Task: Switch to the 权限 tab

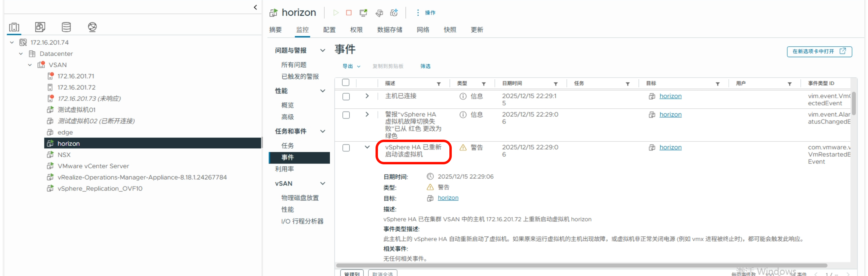Action: coord(356,29)
